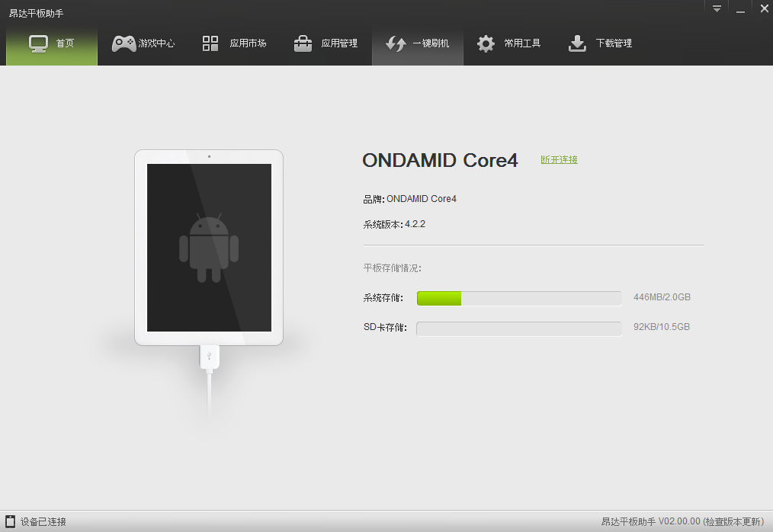Click the grid icon for 应用市场
This screenshot has height=532, width=773.
pos(210,43)
